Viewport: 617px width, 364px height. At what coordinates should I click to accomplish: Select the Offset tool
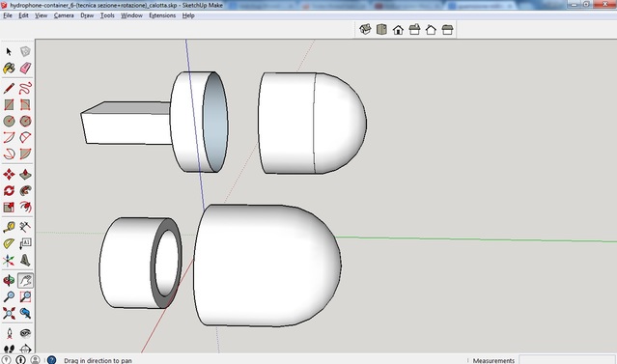click(x=25, y=207)
